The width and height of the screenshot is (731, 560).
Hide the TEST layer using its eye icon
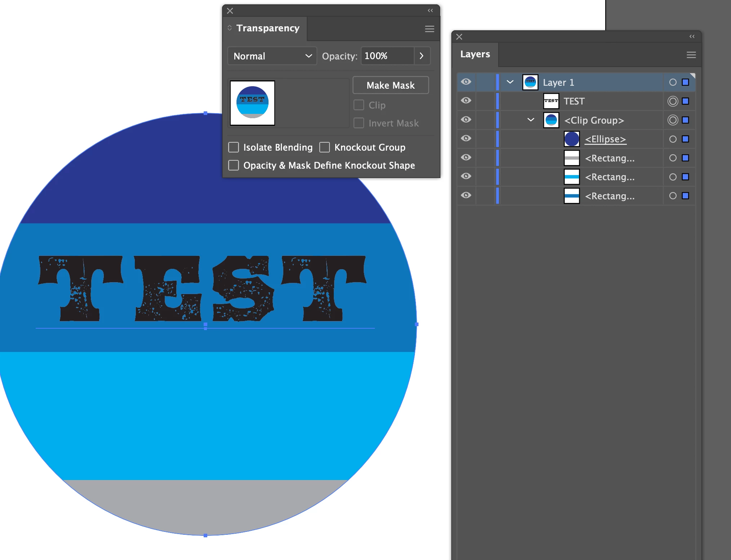tap(466, 101)
